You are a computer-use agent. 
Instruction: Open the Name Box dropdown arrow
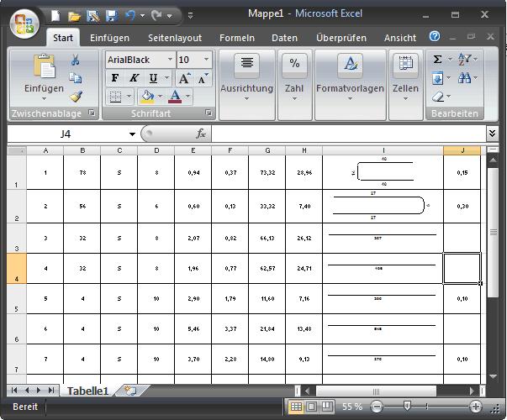[x=132, y=134]
